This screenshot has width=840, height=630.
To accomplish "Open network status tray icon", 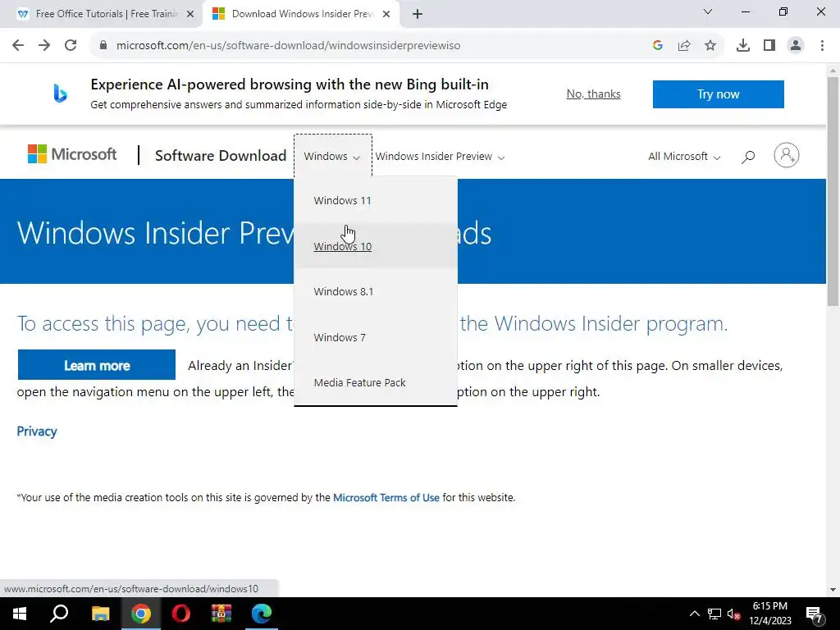I will 714,614.
